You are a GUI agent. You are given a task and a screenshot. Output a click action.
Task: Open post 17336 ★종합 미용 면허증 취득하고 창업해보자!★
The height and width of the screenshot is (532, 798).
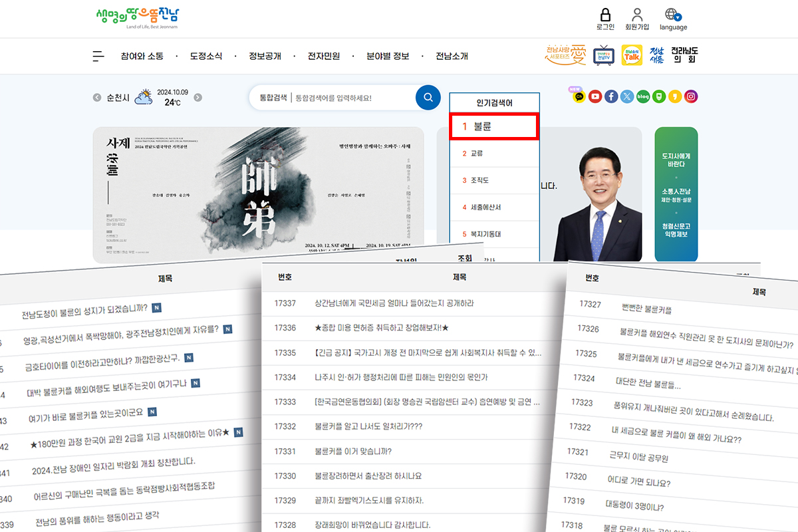click(x=382, y=328)
